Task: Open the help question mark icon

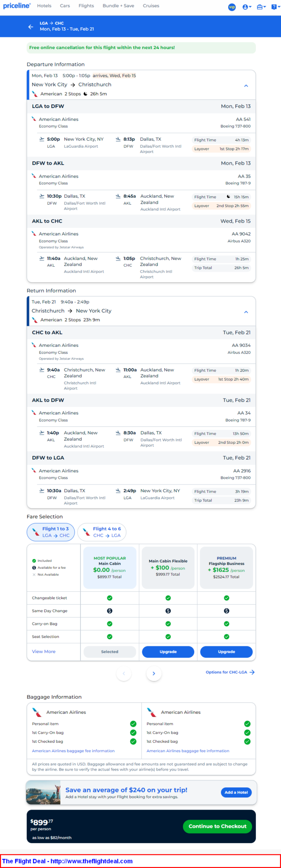Action: click(275, 7)
